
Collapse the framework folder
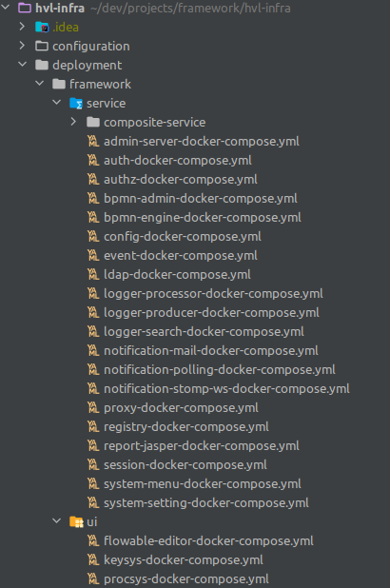pos(39,84)
